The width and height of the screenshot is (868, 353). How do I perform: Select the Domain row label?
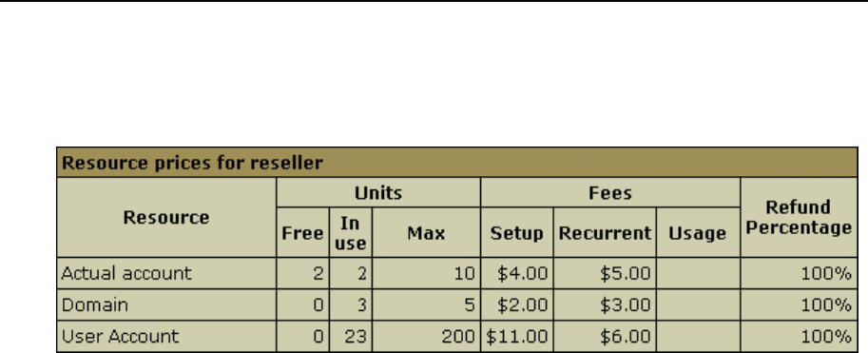[x=95, y=304]
